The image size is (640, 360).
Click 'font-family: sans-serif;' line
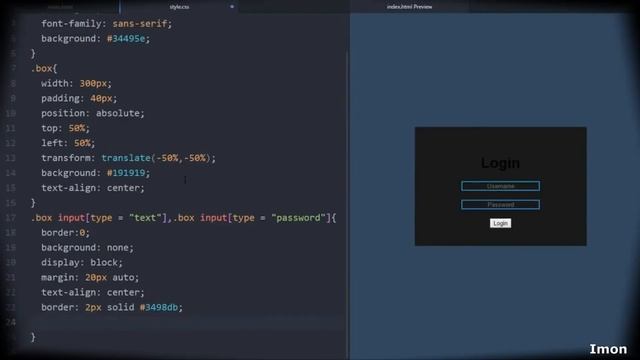click(107, 24)
